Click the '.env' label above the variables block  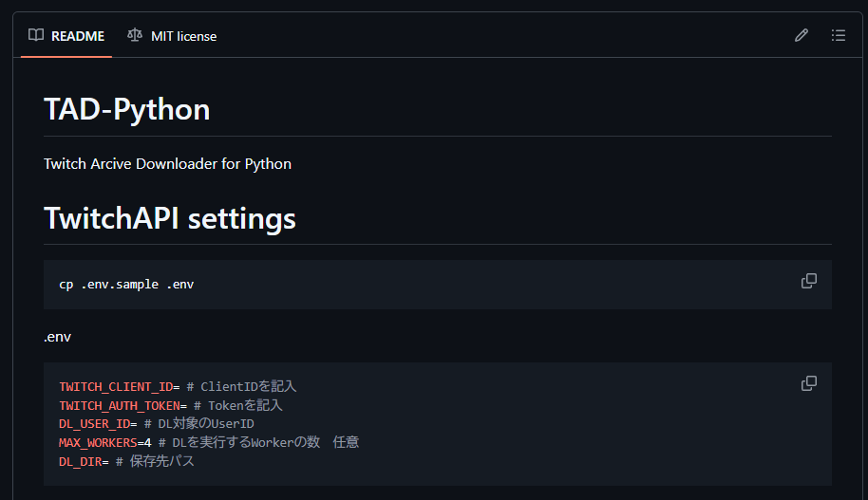coord(57,336)
